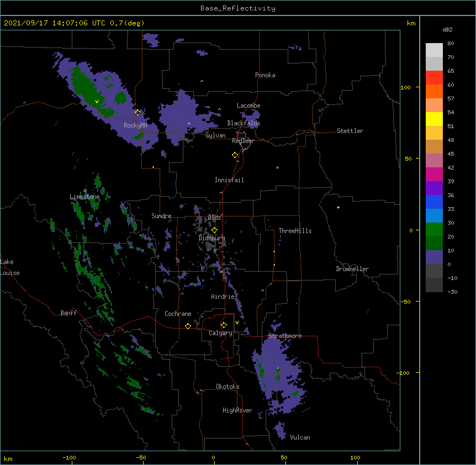476x465 pixels.
Task: Click the RedDeer city label
Action: click(x=243, y=140)
